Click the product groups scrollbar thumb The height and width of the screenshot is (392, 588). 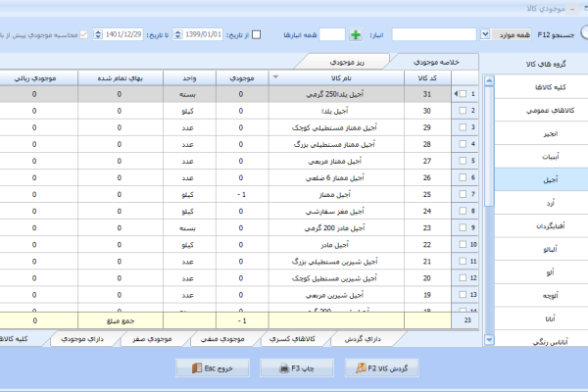coord(489,146)
